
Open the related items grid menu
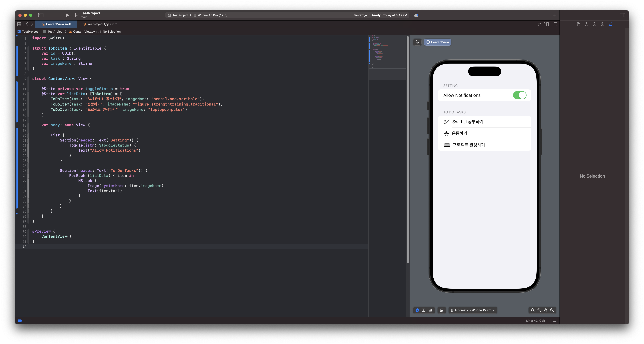(19, 24)
